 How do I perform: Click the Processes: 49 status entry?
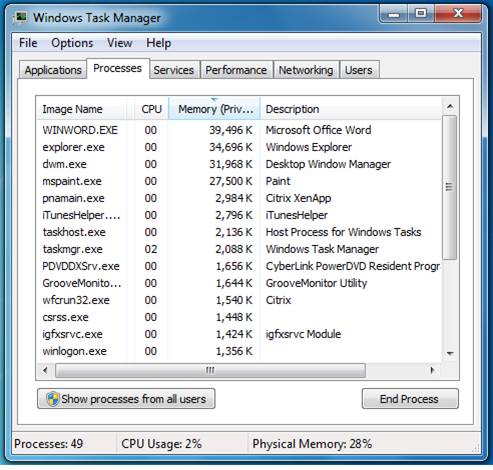coord(49,444)
